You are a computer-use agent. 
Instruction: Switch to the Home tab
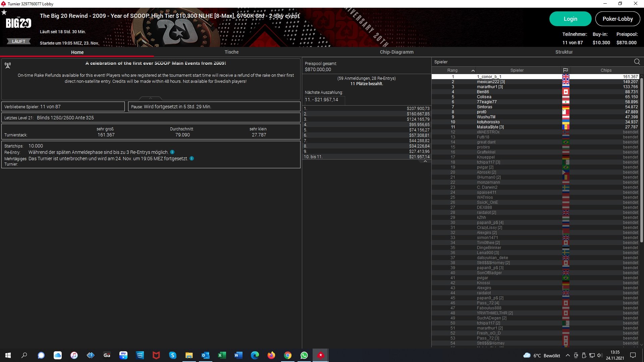point(77,52)
